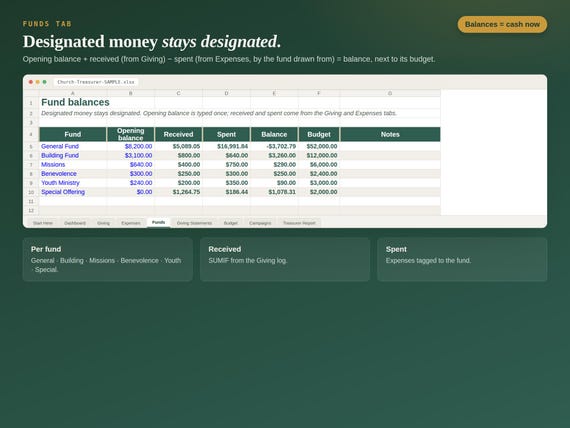The width and height of the screenshot is (570, 428).
Task: Click the Notes header cell
Action: (390, 134)
